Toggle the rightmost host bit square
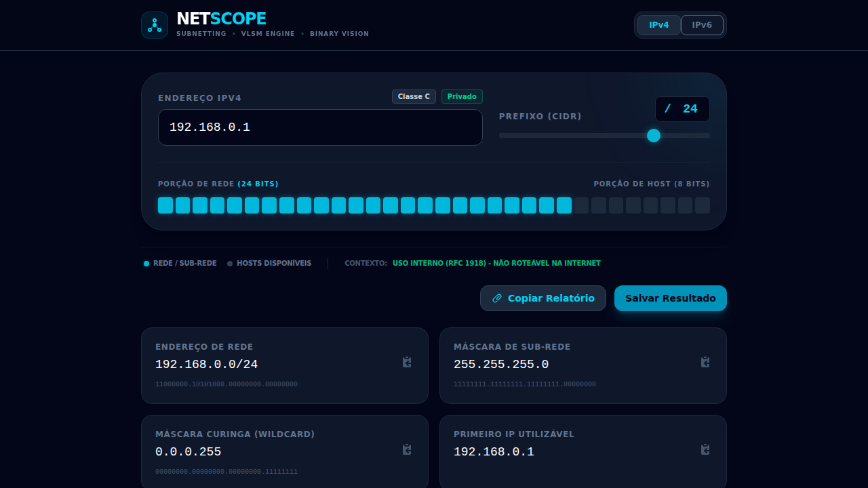 [702, 205]
